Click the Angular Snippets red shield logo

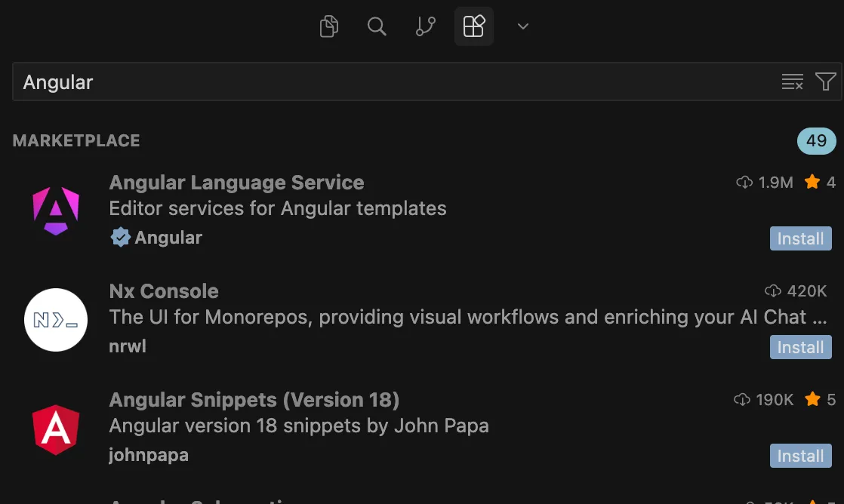[56, 429]
